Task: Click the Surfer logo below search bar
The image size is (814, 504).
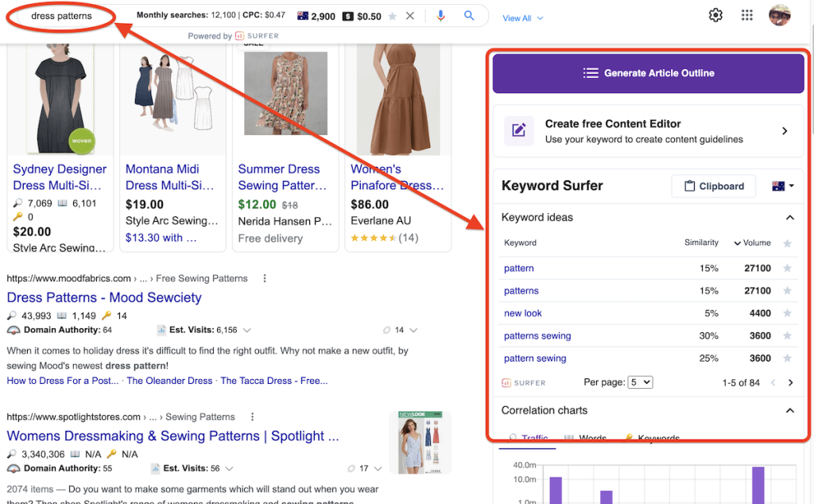Action: (257, 36)
